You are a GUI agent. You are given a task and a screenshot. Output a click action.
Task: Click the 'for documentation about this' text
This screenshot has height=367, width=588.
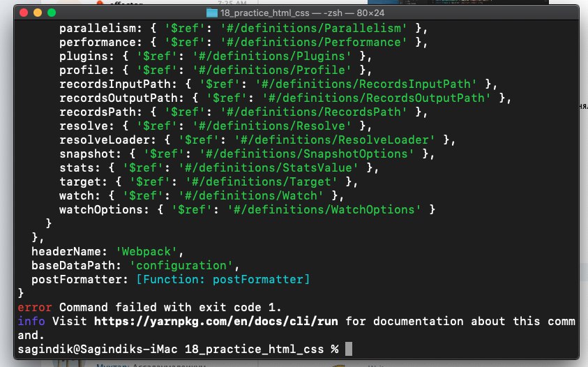tap(443, 322)
